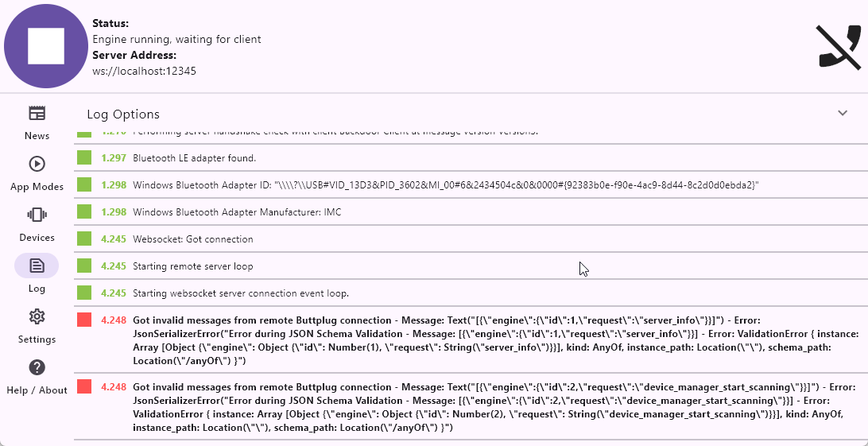
Task: Click the ws://localhost:12345 server address
Action: click(x=144, y=71)
